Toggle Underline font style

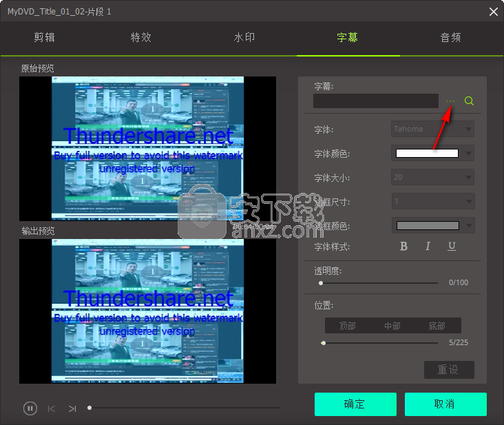[x=452, y=247]
